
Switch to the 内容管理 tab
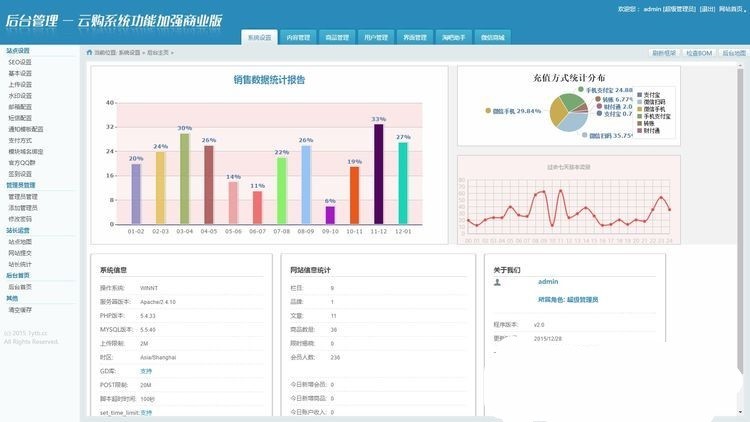[x=298, y=37]
